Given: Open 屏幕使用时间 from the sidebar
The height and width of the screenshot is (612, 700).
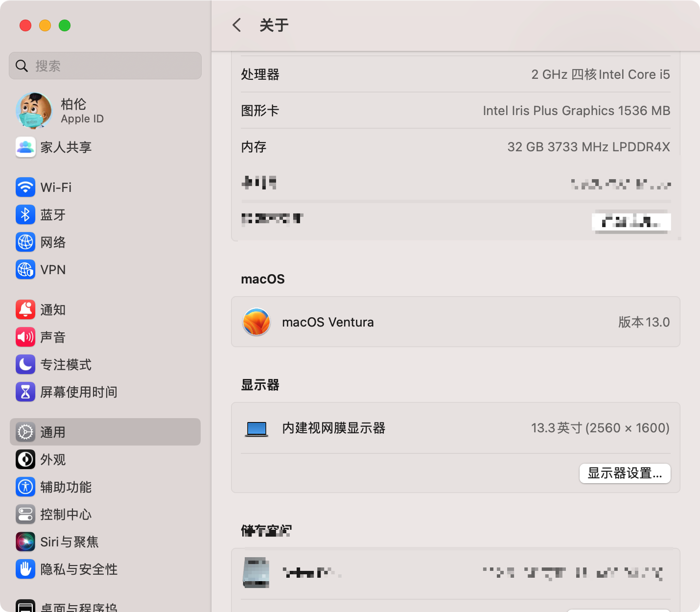Looking at the screenshot, I should pos(79,392).
